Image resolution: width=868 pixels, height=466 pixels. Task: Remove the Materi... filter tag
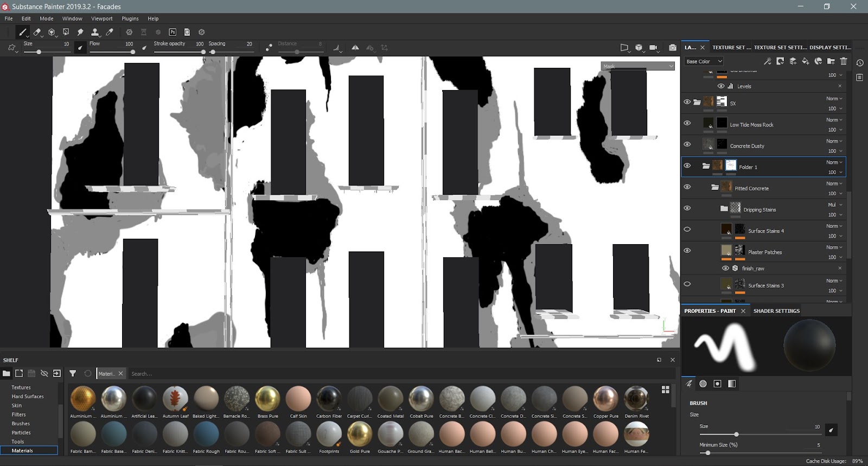click(120, 373)
